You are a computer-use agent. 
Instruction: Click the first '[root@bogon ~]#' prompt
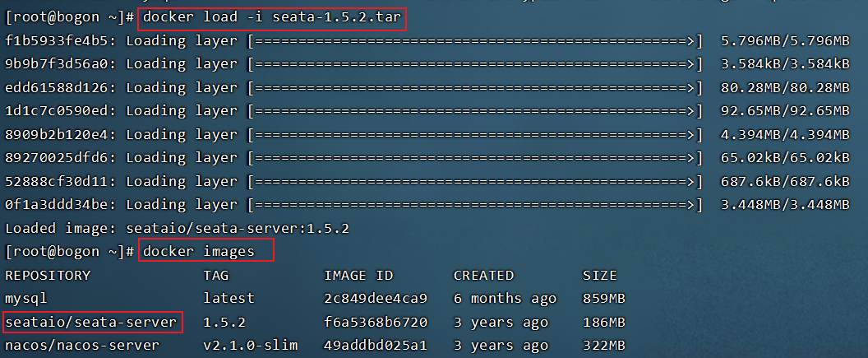[x=69, y=18]
